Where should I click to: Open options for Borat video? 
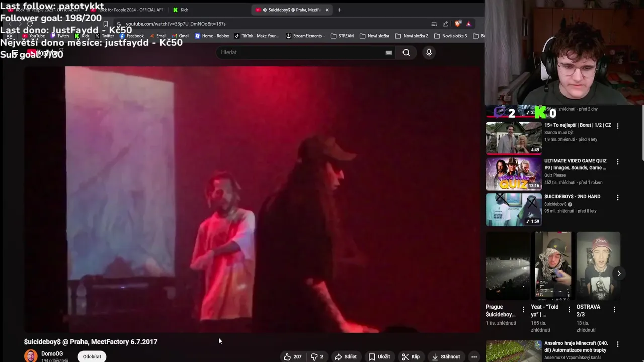[x=618, y=126]
